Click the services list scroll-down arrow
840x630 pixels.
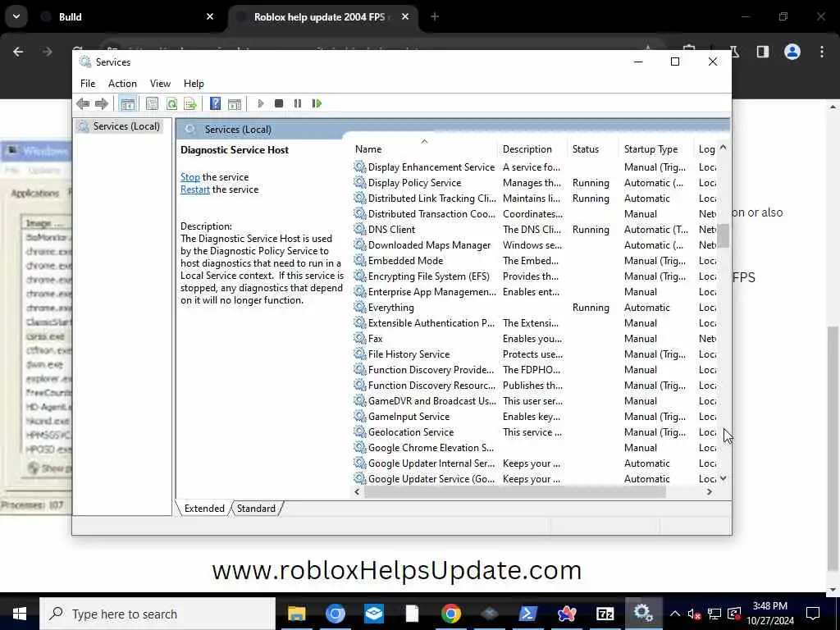tap(724, 478)
